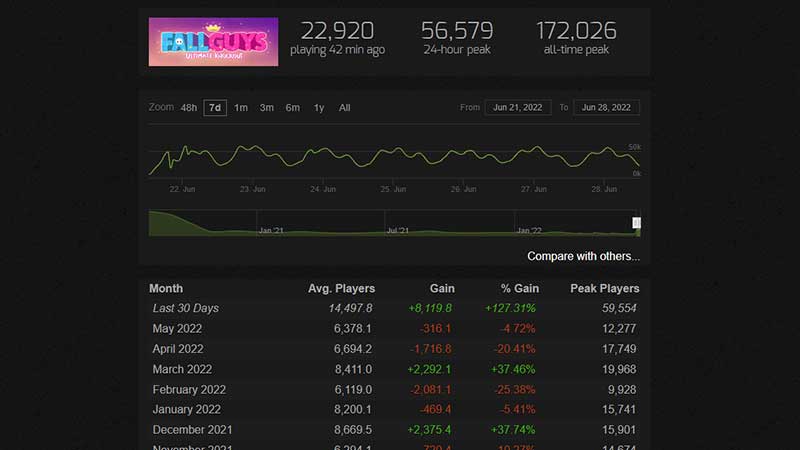This screenshot has height=450, width=800.
Task: Edit the From date field Jun 21, 2022
Action: [517, 108]
